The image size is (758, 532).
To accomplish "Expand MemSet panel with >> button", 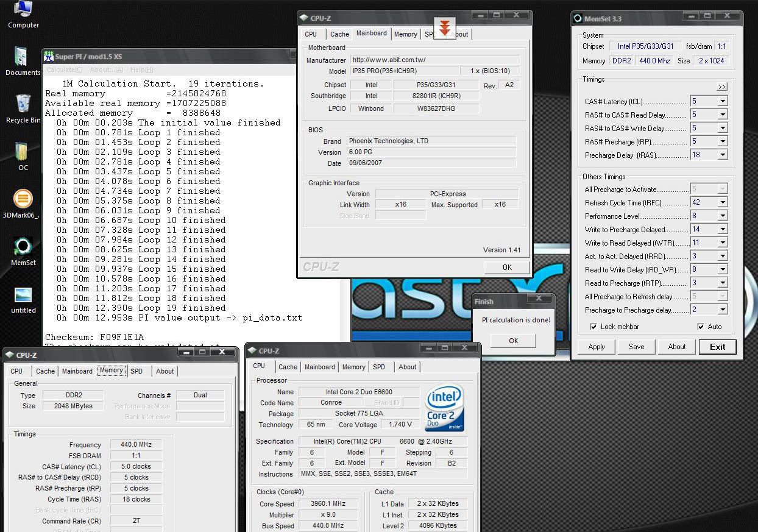I will coord(722,87).
